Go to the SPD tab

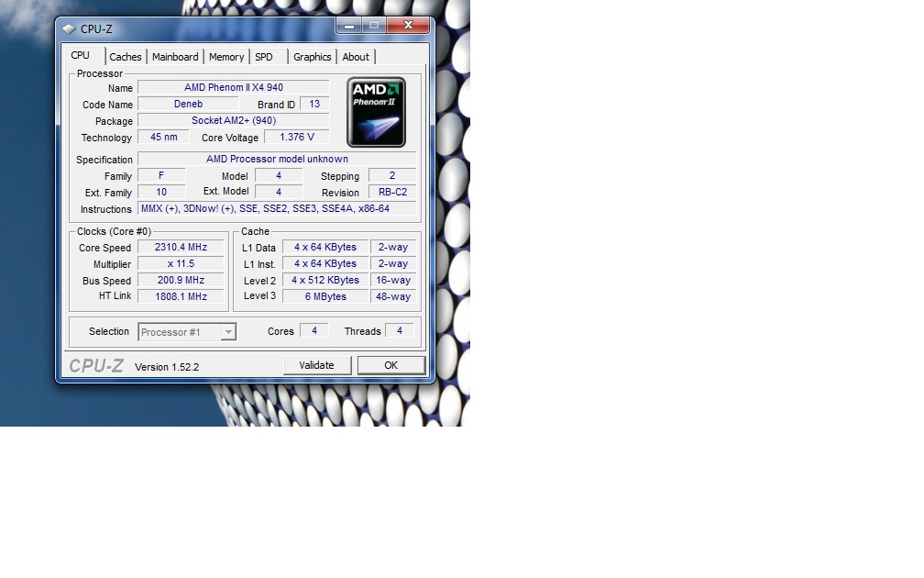(264, 57)
